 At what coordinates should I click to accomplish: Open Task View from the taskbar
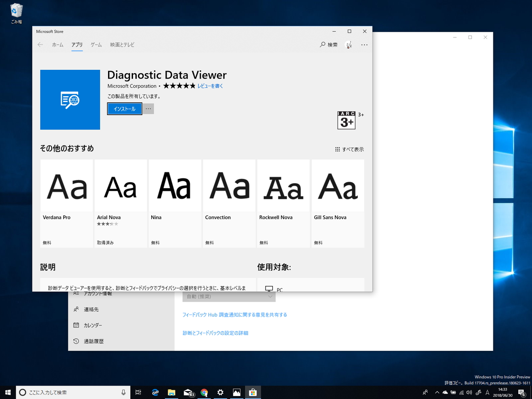point(138,392)
